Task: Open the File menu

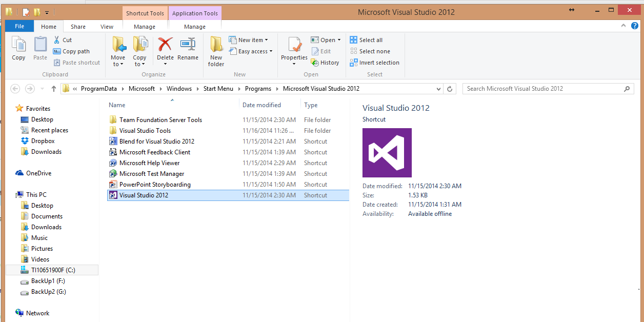Action: click(x=19, y=26)
